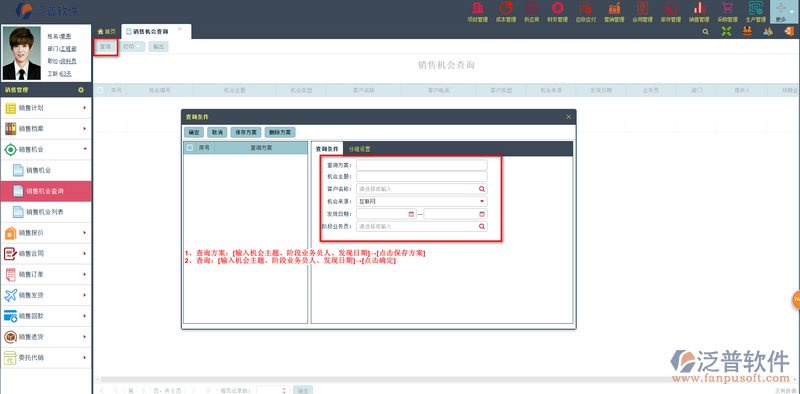Viewport: 800px width, 394px height.
Task: Expand the 更多 modules dropdown
Action: [785, 11]
